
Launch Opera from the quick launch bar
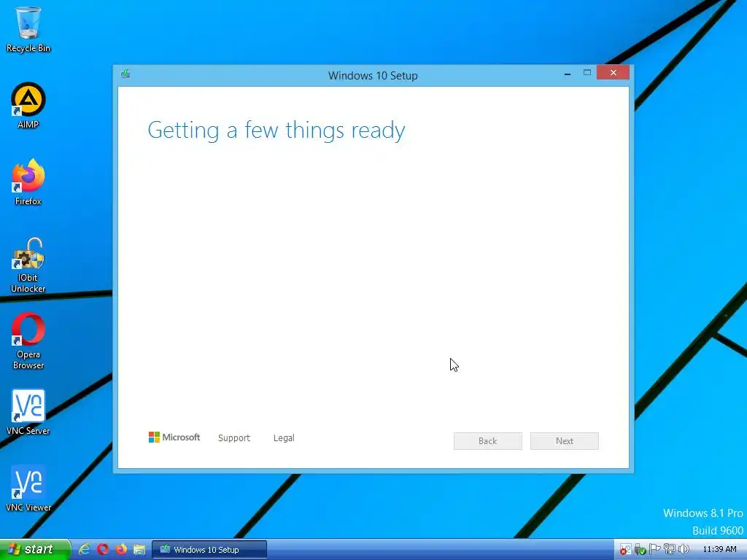pyautogui.click(x=103, y=549)
